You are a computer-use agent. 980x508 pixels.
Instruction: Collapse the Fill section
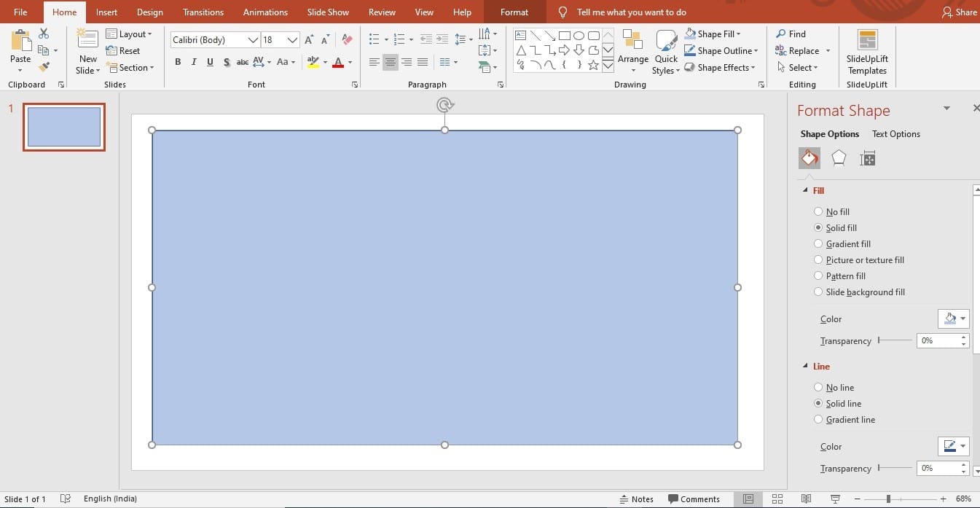point(806,191)
